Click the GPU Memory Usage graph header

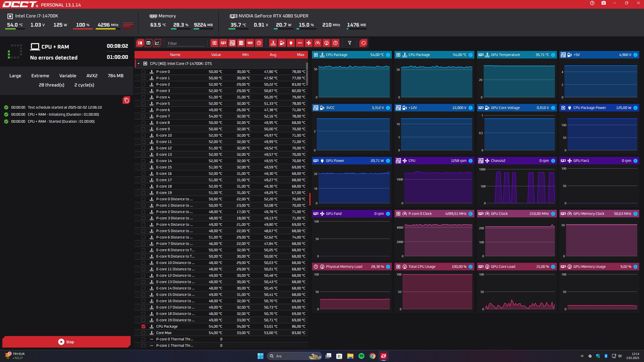click(599, 267)
